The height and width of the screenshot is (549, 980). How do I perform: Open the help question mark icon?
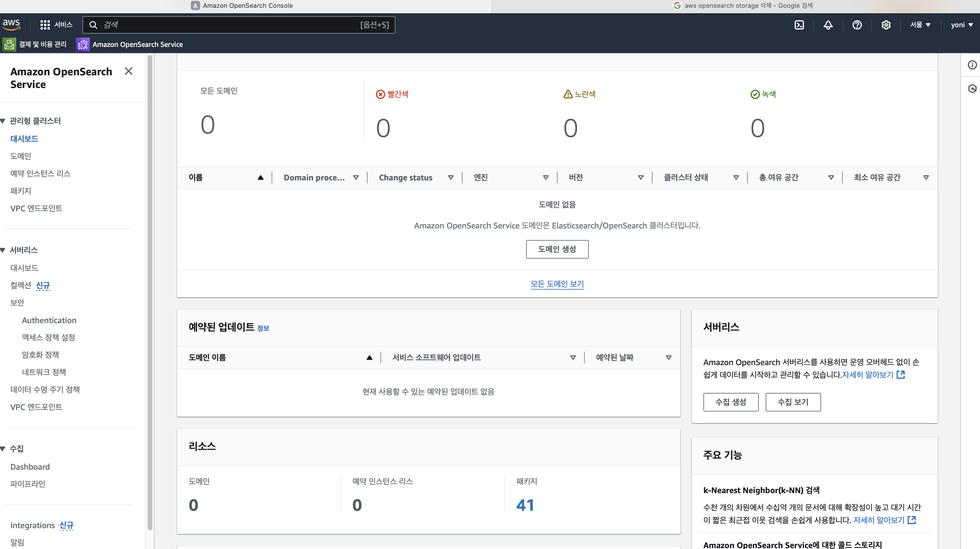coord(857,25)
